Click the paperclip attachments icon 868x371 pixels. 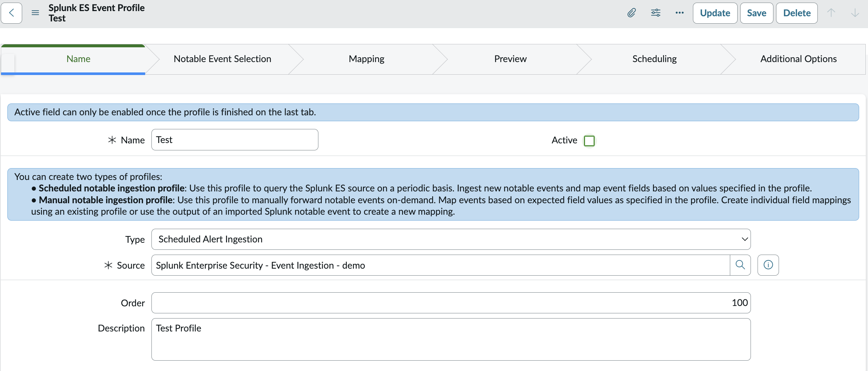(632, 13)
